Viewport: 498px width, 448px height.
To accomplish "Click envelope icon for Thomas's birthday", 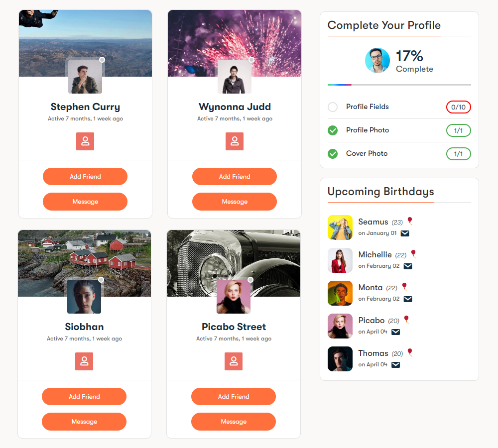I will click(395, 365).
